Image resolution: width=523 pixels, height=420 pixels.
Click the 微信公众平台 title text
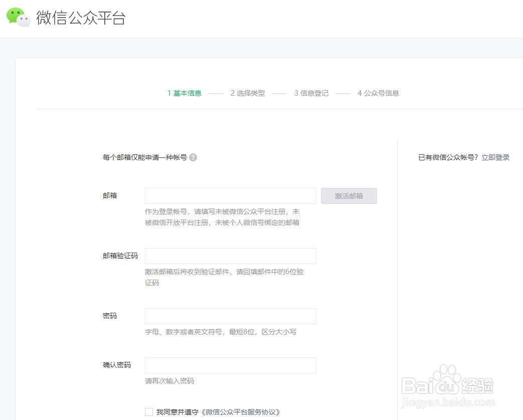[81, 18]
